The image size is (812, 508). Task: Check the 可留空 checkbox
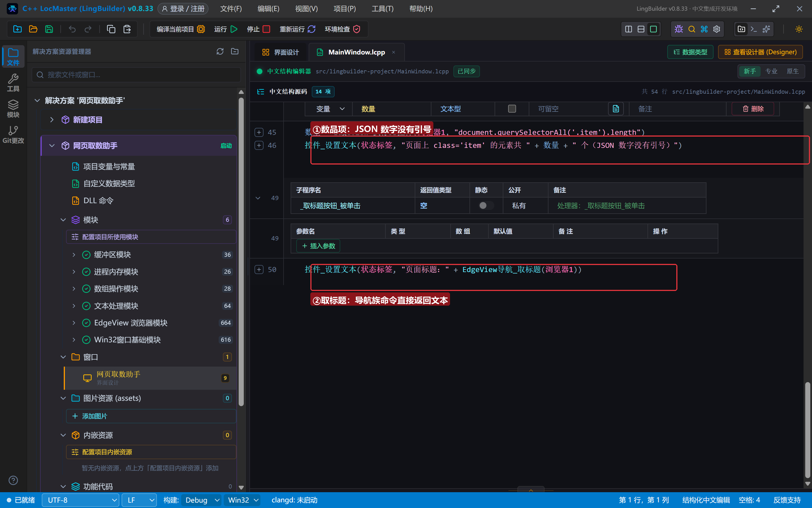tap(512, 109)
